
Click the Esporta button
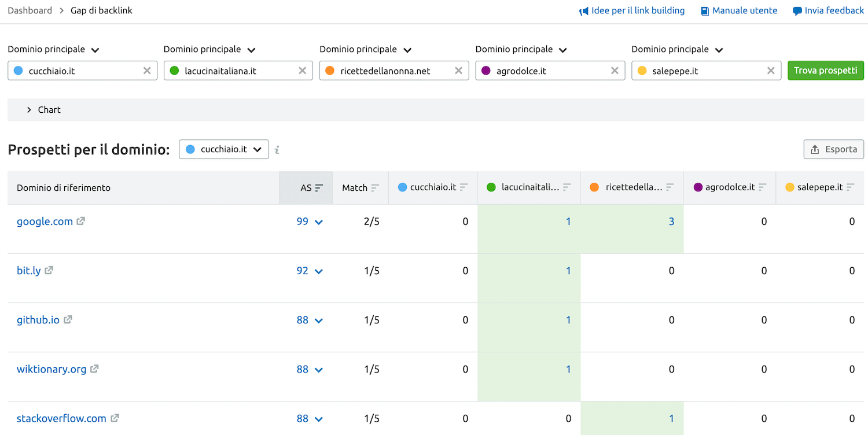834,149
